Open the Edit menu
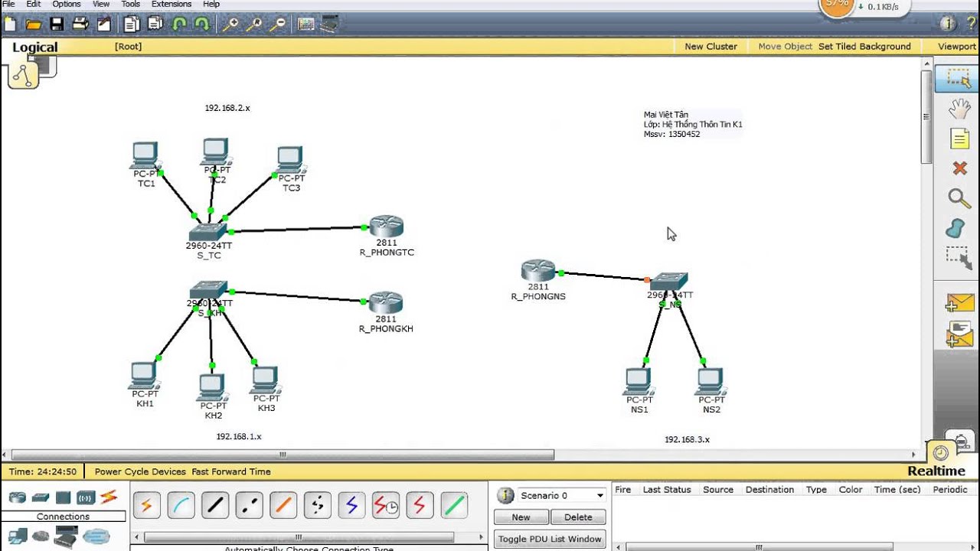The image size is (980, 551). click(x=34, y=4)
